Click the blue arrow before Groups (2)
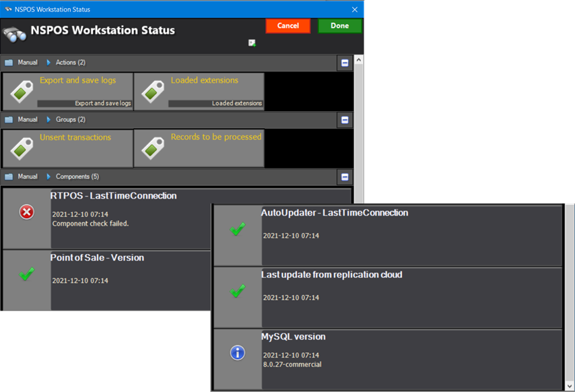 click(x=48, y=119)
